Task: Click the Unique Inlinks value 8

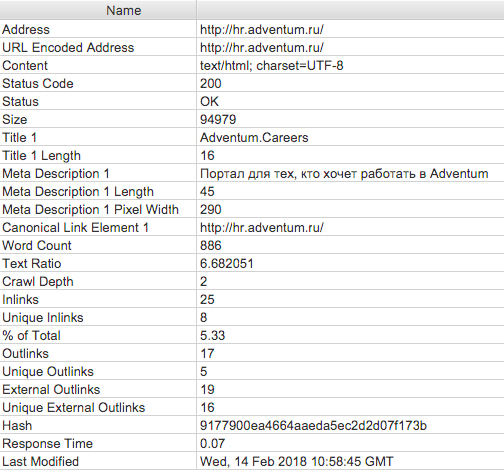Action: pos(203,318)
